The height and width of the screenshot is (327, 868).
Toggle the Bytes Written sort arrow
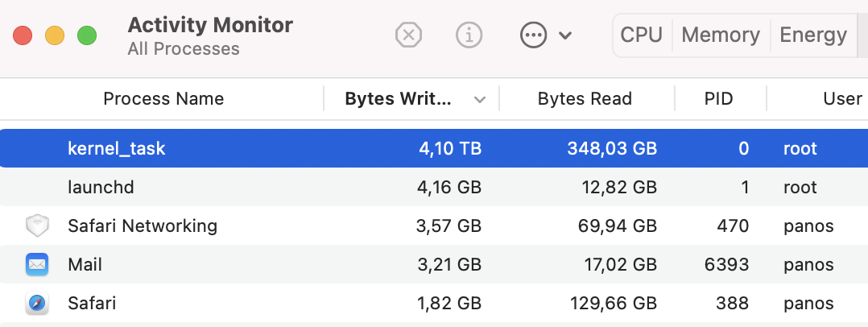480,100
